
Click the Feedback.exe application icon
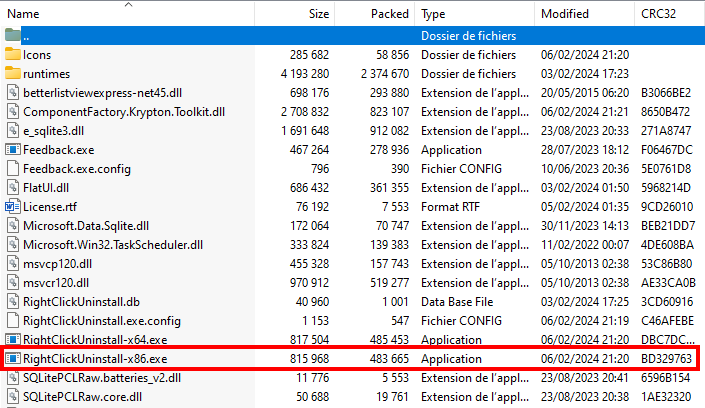[x=12, y=149]
